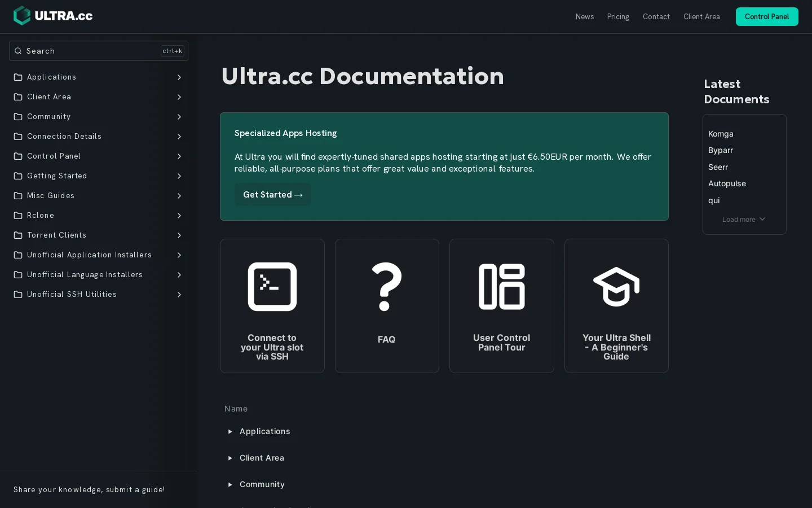Open the Komga latest document link
The height and width of the screenshot is (508, 812).
tap(721, 134)
